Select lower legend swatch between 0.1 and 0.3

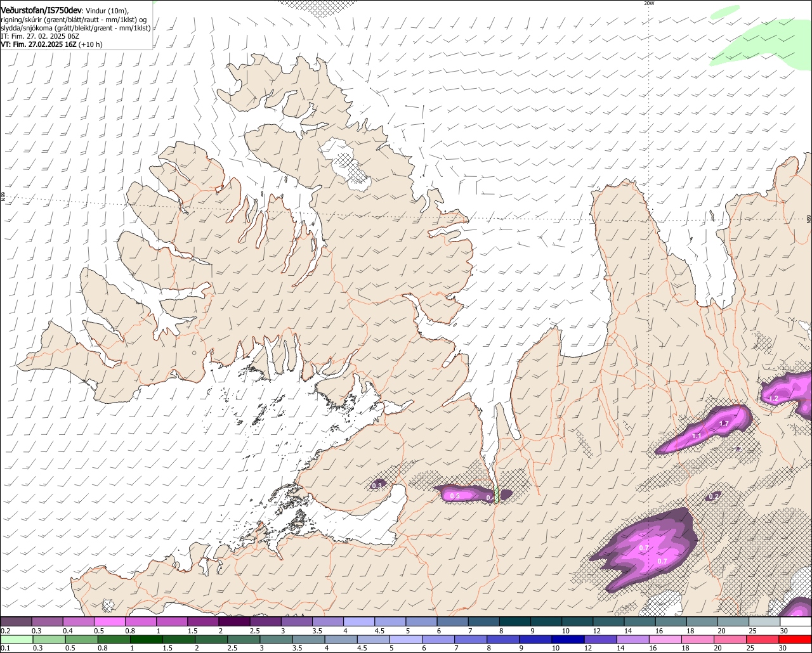(x=16, y=640)
